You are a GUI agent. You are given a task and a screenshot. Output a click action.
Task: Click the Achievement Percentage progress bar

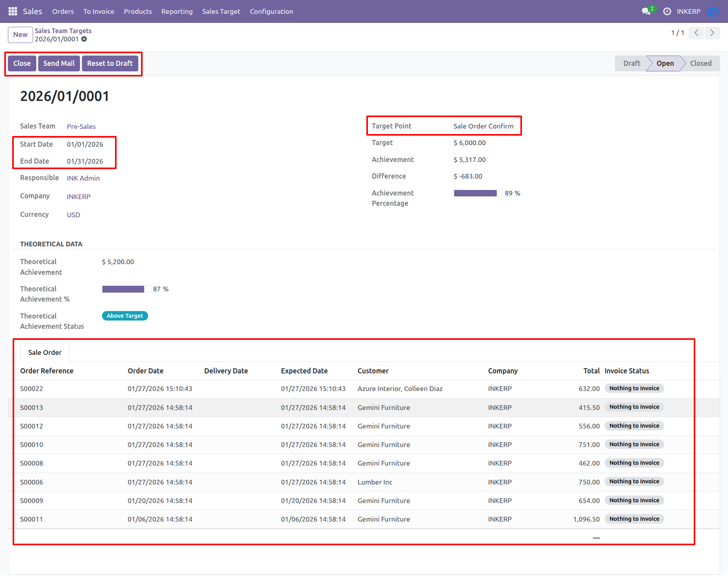click(478, 193)
